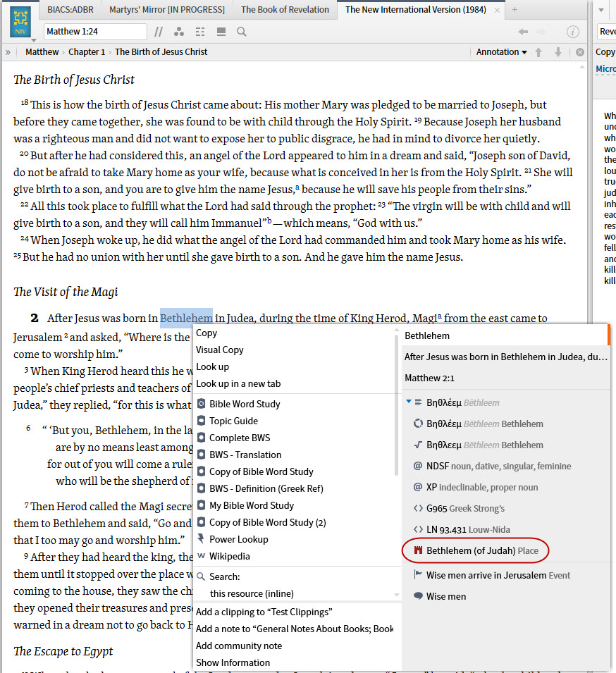Click the Copy button in right panel

[605, 52]
